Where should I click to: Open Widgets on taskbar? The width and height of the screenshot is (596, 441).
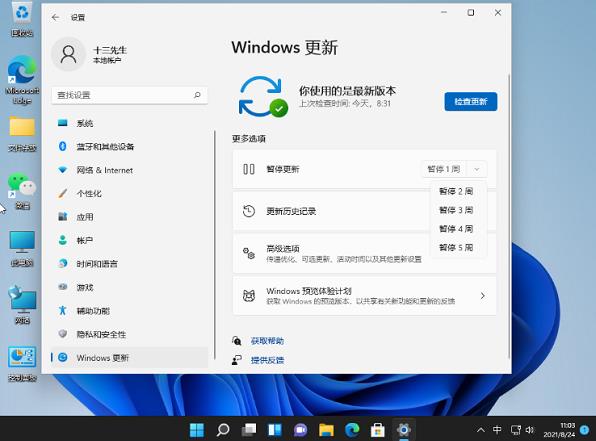coord(274,430)
